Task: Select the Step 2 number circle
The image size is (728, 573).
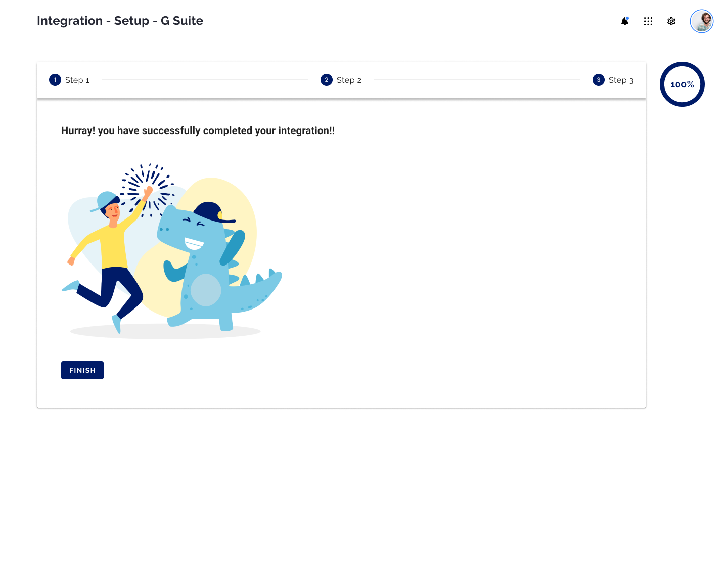Action: 327,80
